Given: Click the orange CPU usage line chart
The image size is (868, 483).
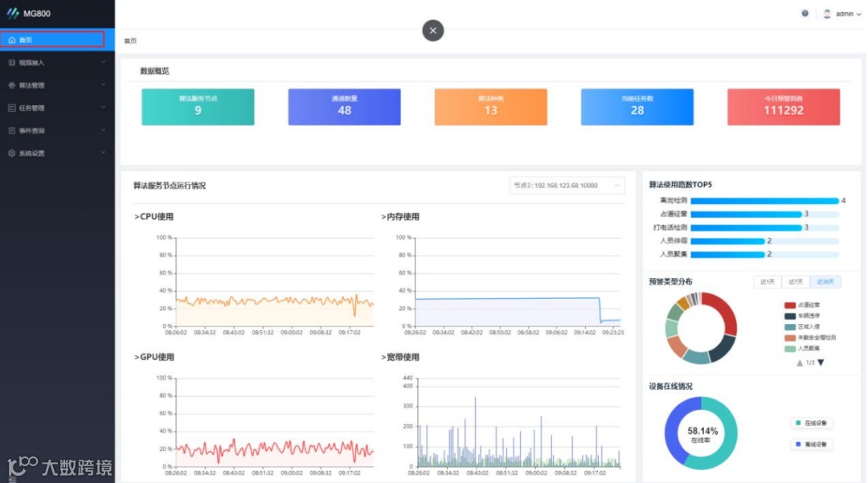Looking at the screenshot, I should pyautogui.click(x=275, y=301).
